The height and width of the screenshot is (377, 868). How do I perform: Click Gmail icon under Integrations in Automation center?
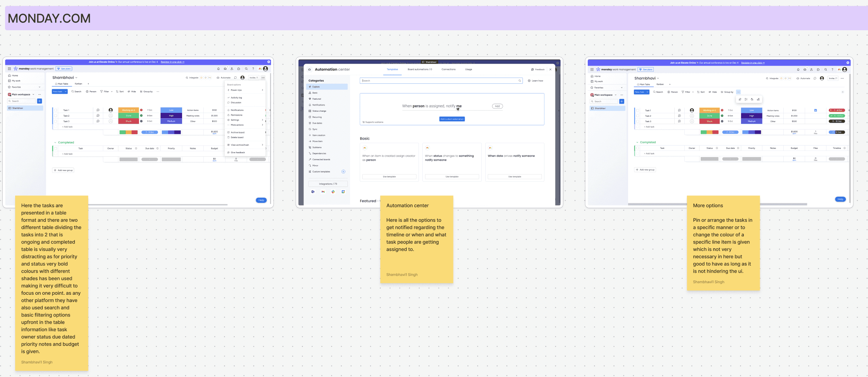[x=323, y=192]
